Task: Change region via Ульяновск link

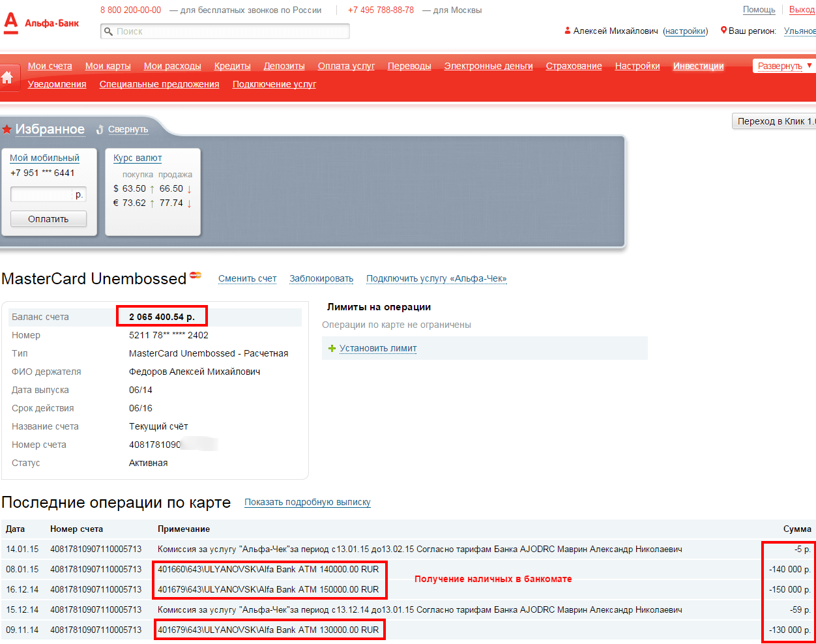Action: pos(800,31)
